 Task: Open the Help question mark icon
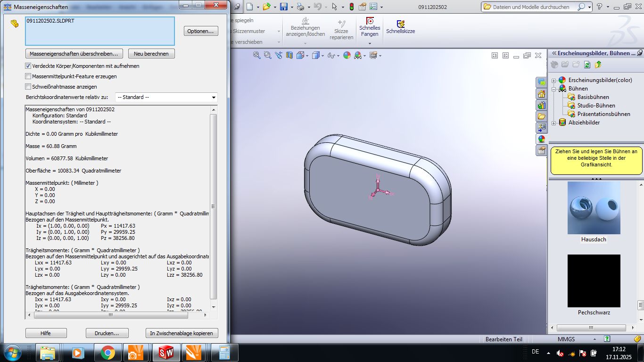[x=599, y=7]
